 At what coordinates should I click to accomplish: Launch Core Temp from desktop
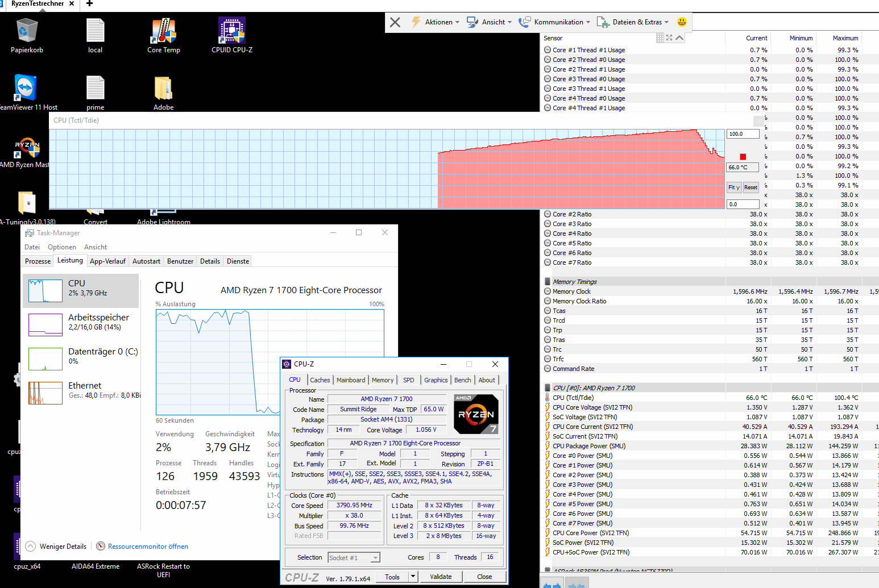pyautogui.click(x=164, y=35)
